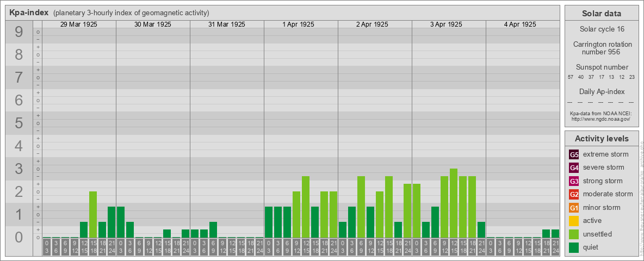Click the G3 strong storm swatch
644x261 pixels.
[574, 181]
